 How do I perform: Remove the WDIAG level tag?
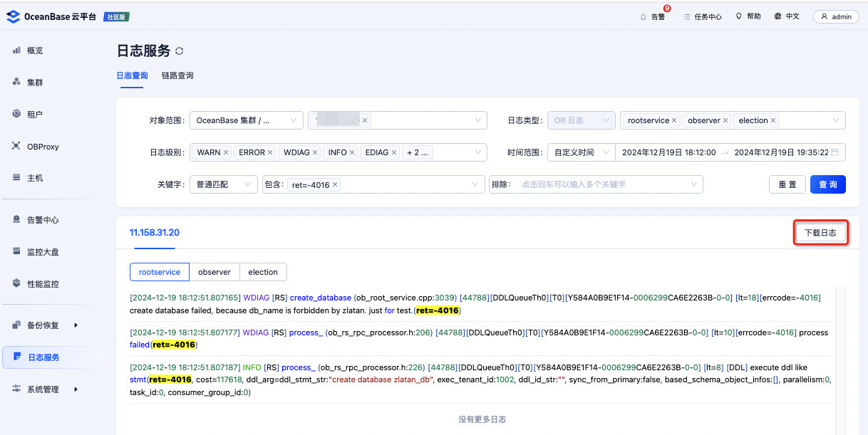tap(315, 152)
